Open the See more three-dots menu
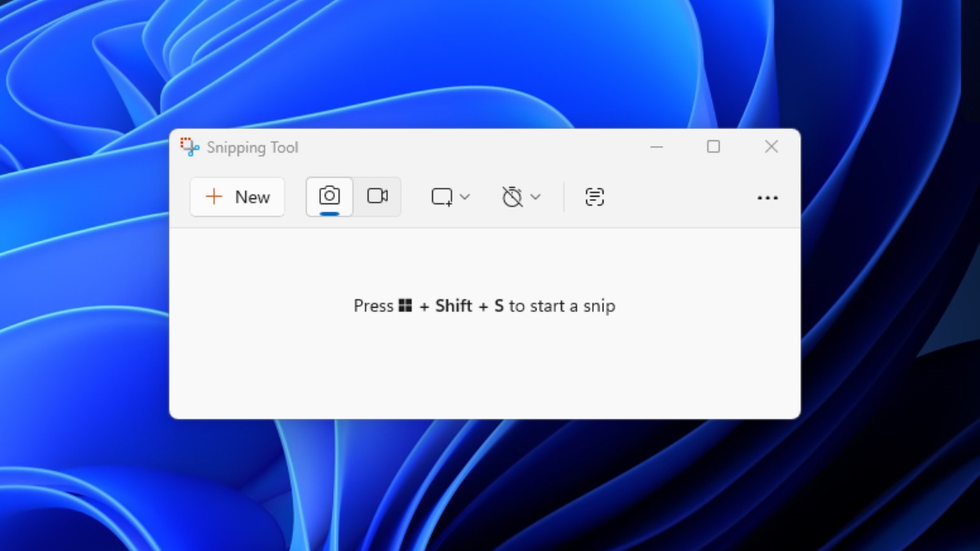The width and height of the screenshot is (980, 551). click(x=768, y=198)
